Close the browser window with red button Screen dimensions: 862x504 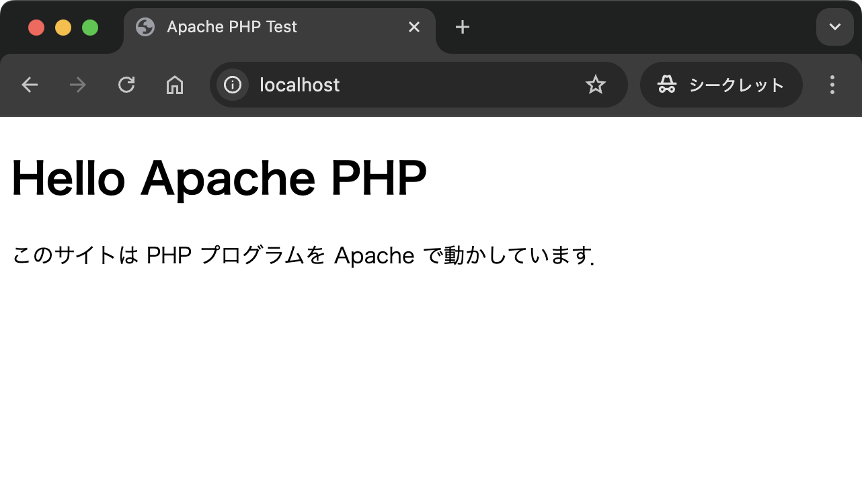pos(36,28)
